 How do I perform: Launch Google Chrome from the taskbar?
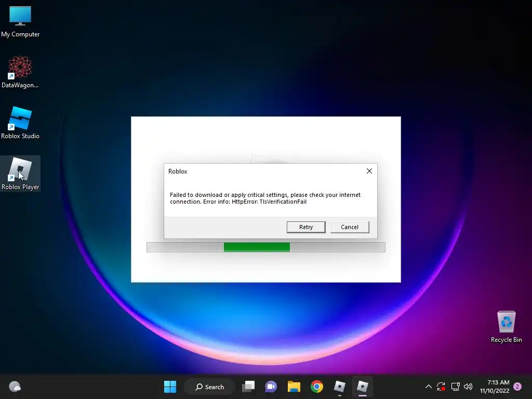coord(316,387)
